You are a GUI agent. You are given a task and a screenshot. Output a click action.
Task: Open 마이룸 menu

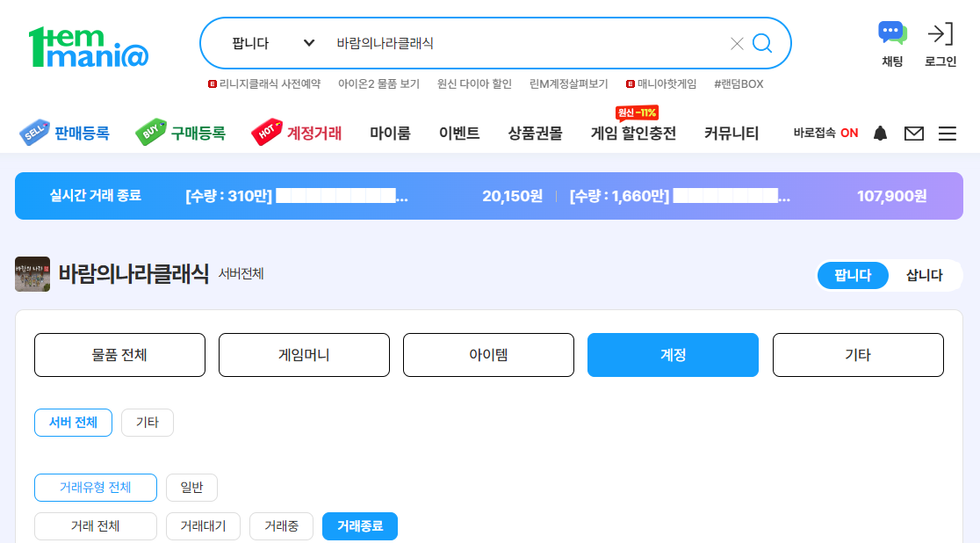390,134
